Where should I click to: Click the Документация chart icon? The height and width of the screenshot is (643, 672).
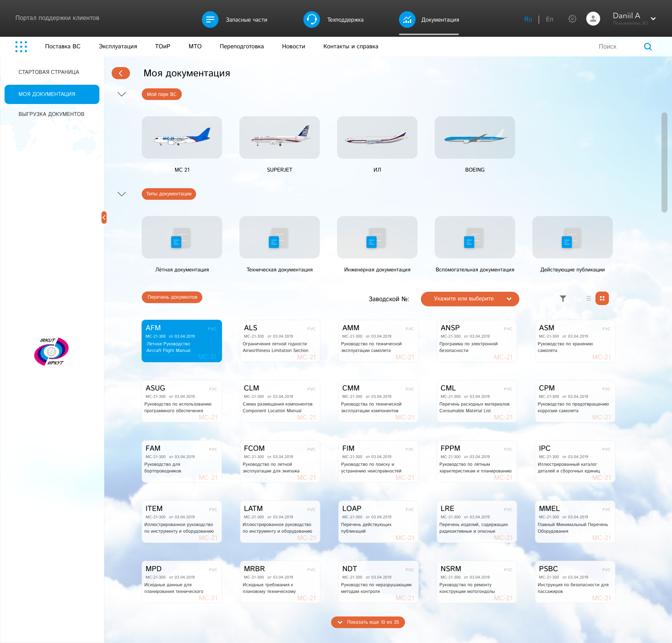(x=407, y=20)
